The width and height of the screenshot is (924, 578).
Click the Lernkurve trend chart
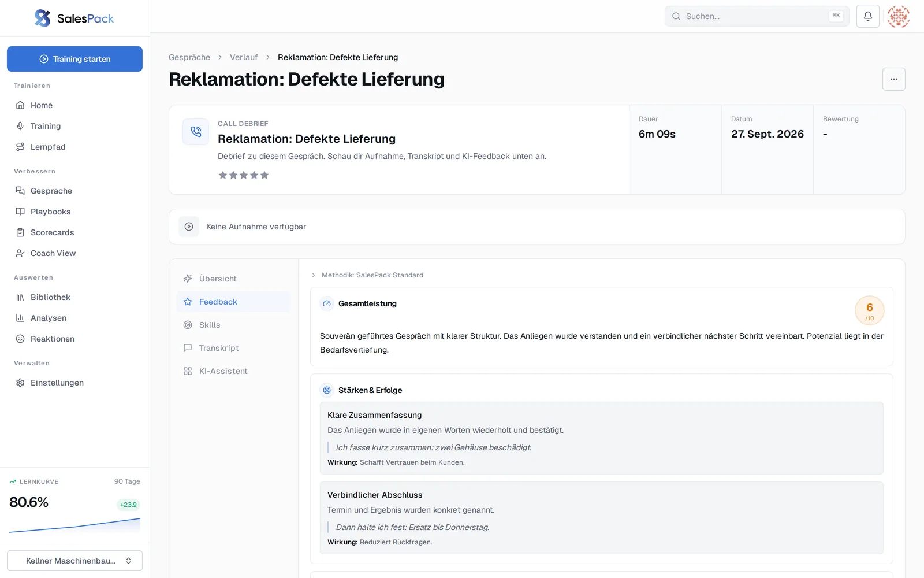[x=74, y=525]
